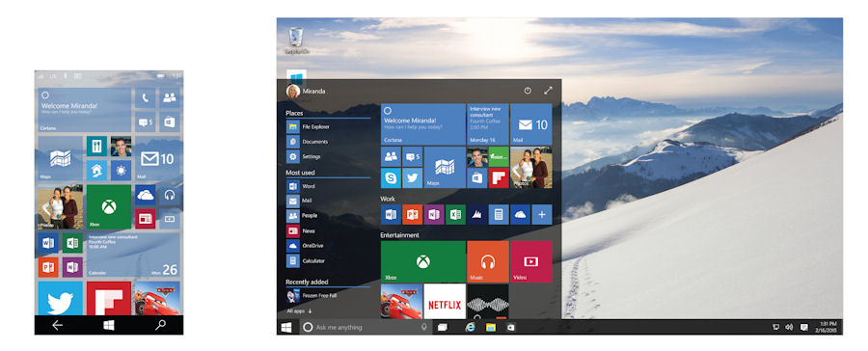The height and width of the screenshot is (351, 868).
Task: Tap the search icon on phone navigation bar
Action: 160,326
